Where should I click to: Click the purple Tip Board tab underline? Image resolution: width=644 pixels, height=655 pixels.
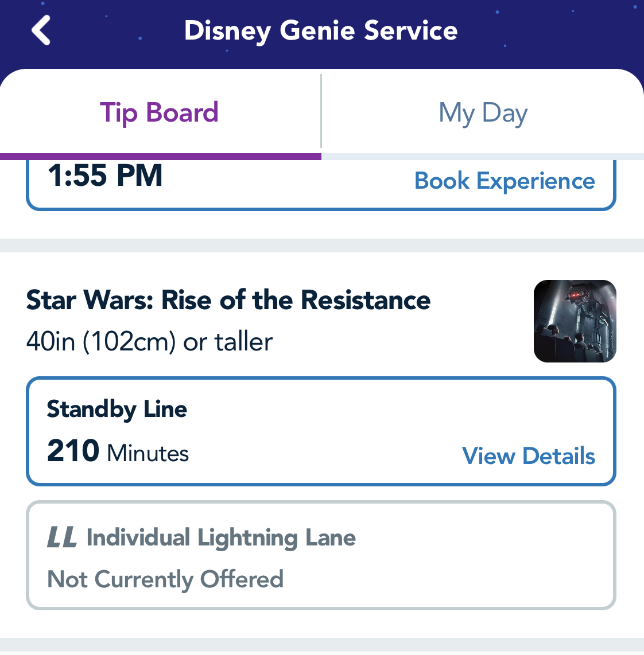(161, 157)
